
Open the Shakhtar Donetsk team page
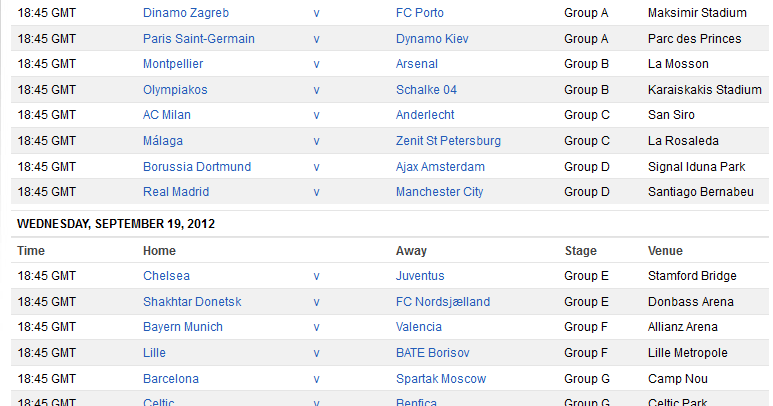point(192,302)
